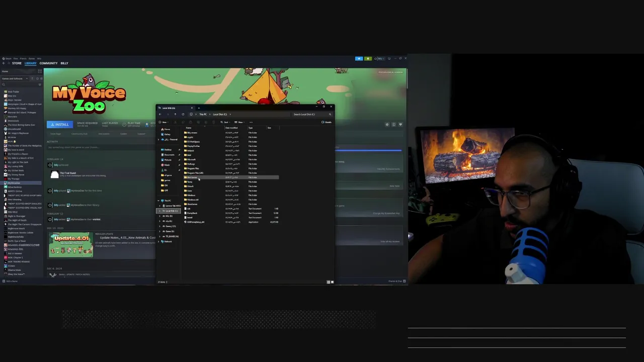
Task: Expand the chevron after Local Disk (C:) in breadcrumb
Action: click(230, 114)
